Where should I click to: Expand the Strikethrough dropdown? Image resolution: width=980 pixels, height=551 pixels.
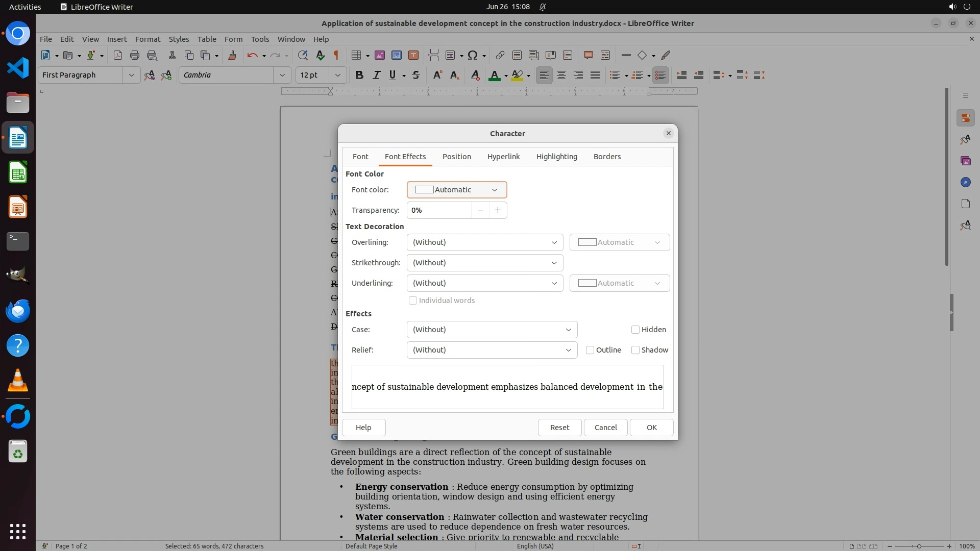pos(484,263)
